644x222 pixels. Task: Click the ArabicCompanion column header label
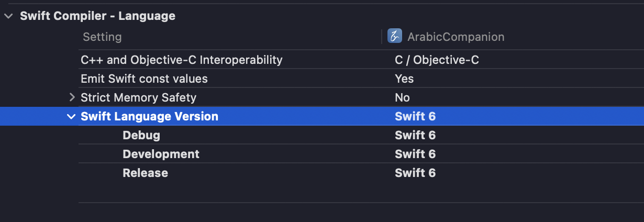[x=456, y=37]
